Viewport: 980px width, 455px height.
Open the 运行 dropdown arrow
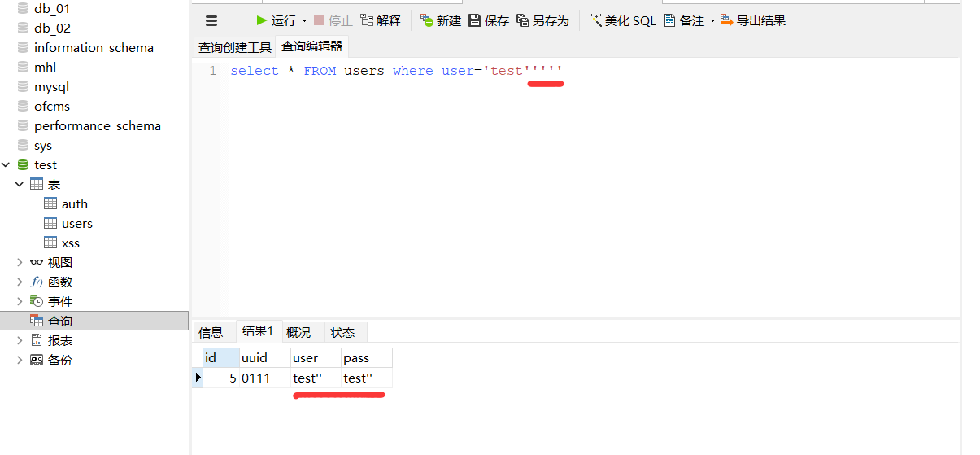[x=304, y=21]
